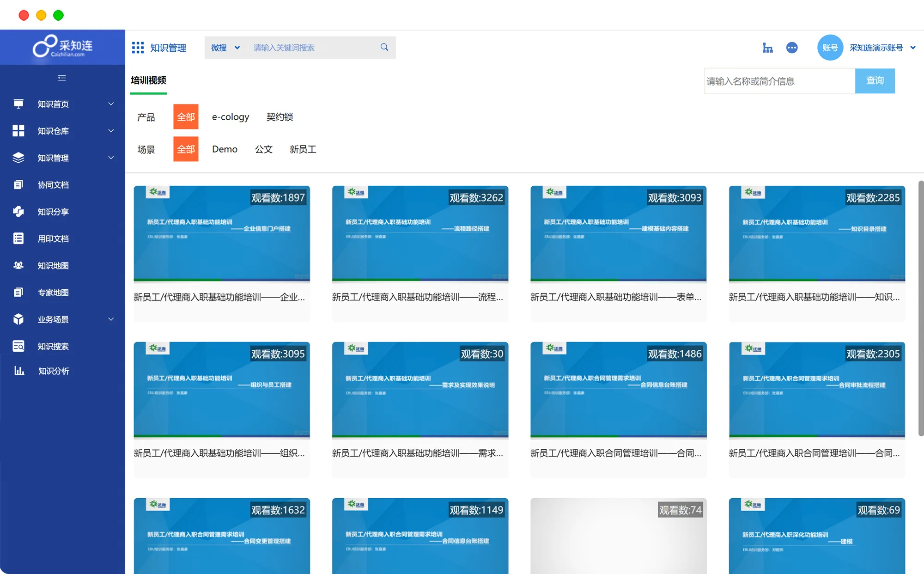The width and height of the screenshot is (924, 574).
Task: Switch to the 培训视频 tab
Action: click(148, 80)
